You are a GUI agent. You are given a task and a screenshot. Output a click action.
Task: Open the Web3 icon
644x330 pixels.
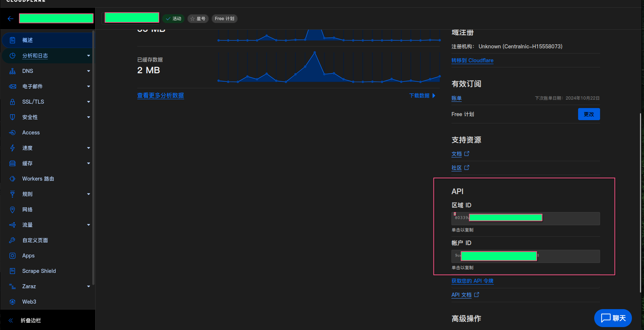12,302
